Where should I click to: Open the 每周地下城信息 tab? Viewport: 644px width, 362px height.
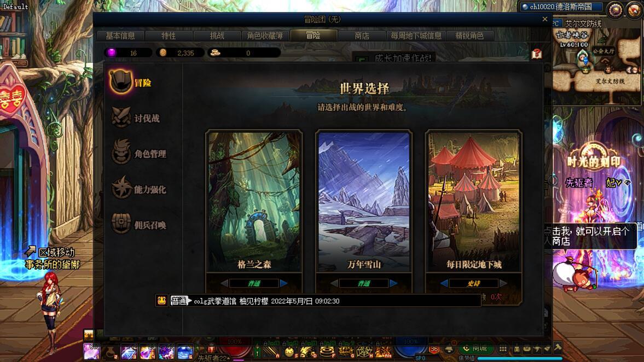[x=416, y=36]
